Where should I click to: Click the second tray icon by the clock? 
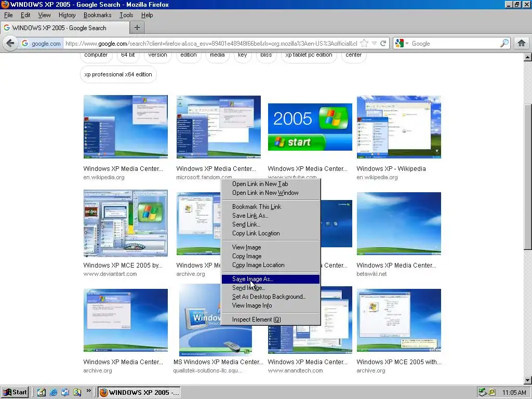(492, 393)
